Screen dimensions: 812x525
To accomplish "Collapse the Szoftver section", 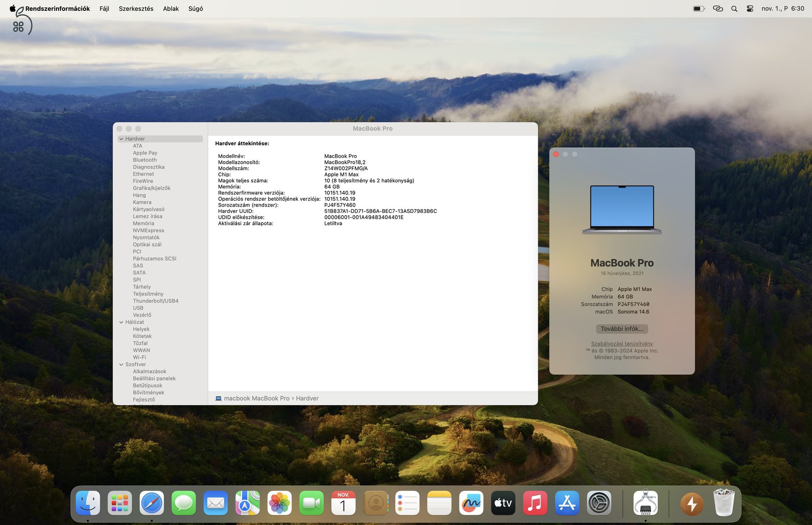I will [x=121, y=364].
